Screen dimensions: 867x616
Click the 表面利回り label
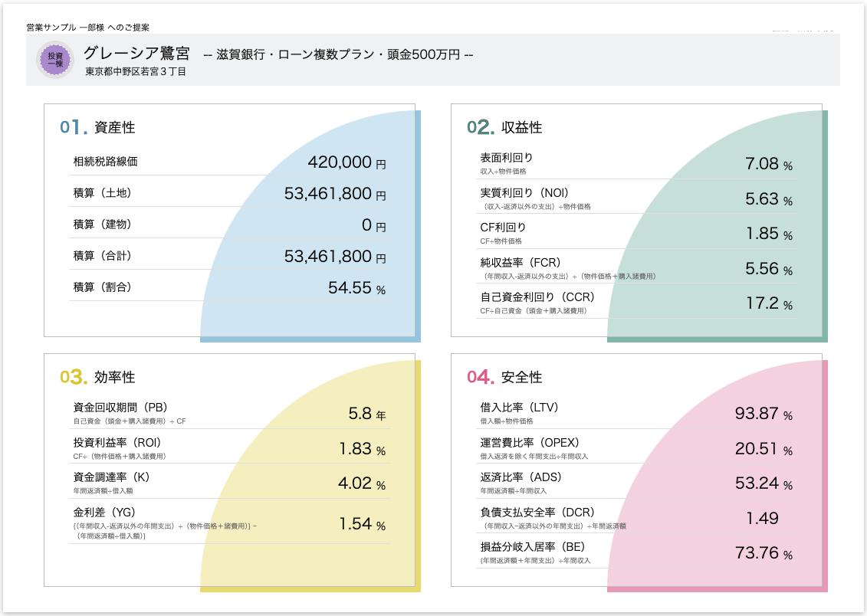point(507,158)
